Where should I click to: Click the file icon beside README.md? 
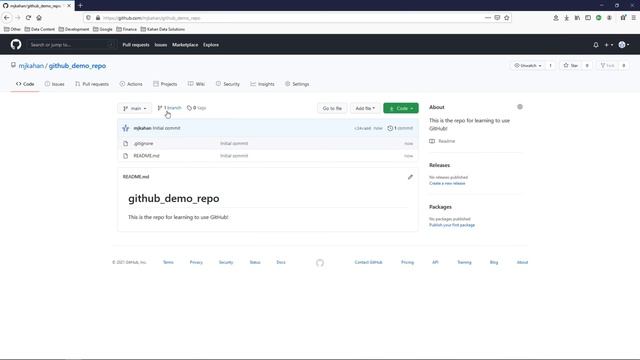coord(126,156)
